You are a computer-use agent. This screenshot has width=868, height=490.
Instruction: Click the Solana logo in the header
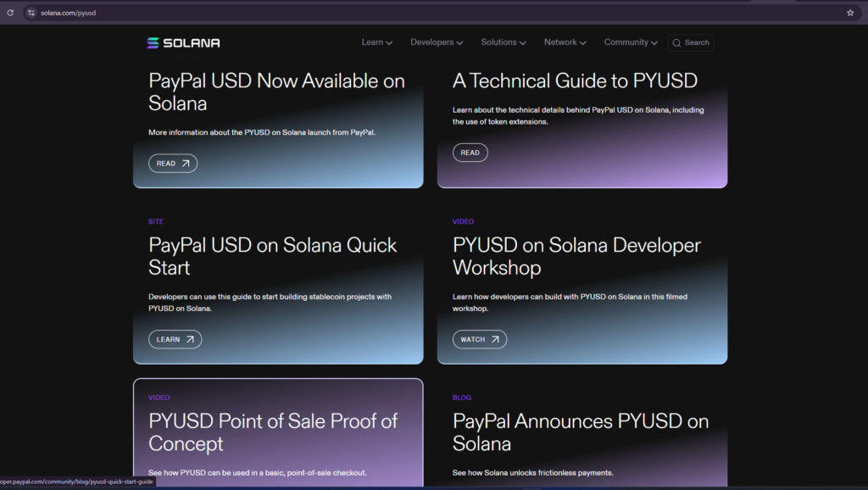183,42
